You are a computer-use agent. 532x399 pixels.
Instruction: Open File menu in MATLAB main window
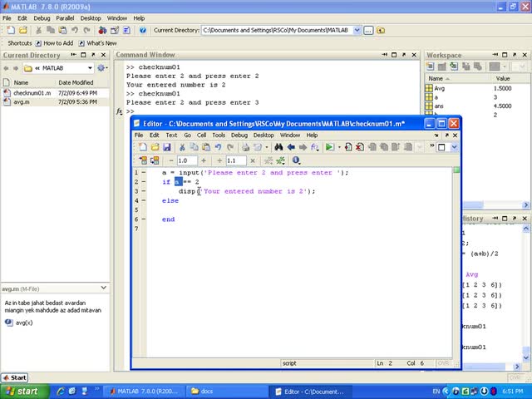pyautogui.click(x=7, y=18)
